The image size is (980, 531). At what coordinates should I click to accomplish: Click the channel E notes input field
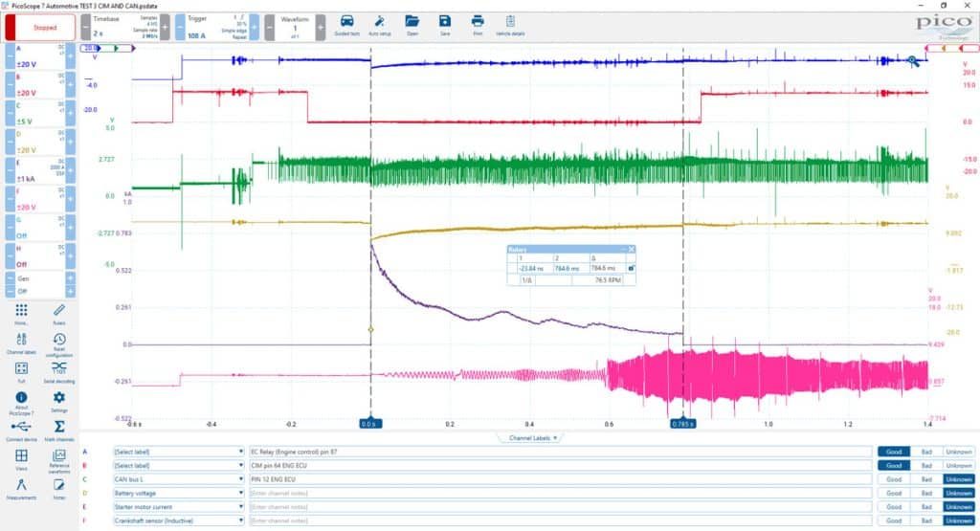pos(561,507)
